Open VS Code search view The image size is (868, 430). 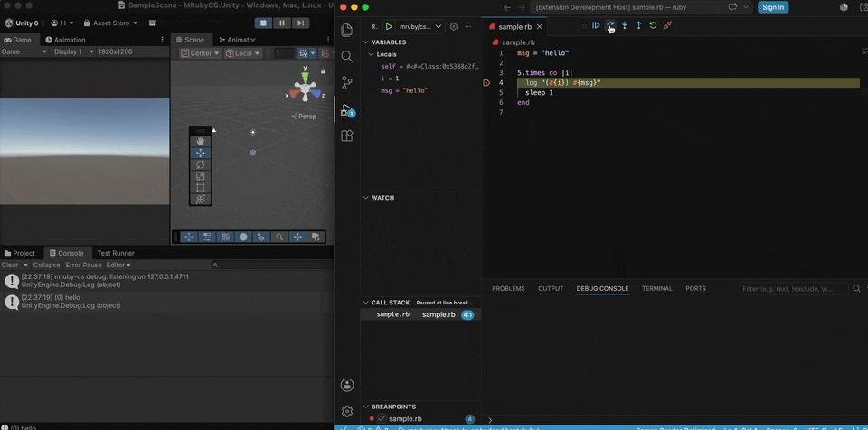coord(347,56)
